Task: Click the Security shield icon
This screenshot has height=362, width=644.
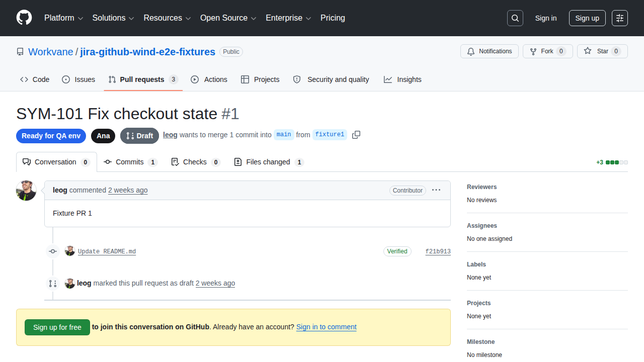Action: click(x=297, y=79)
